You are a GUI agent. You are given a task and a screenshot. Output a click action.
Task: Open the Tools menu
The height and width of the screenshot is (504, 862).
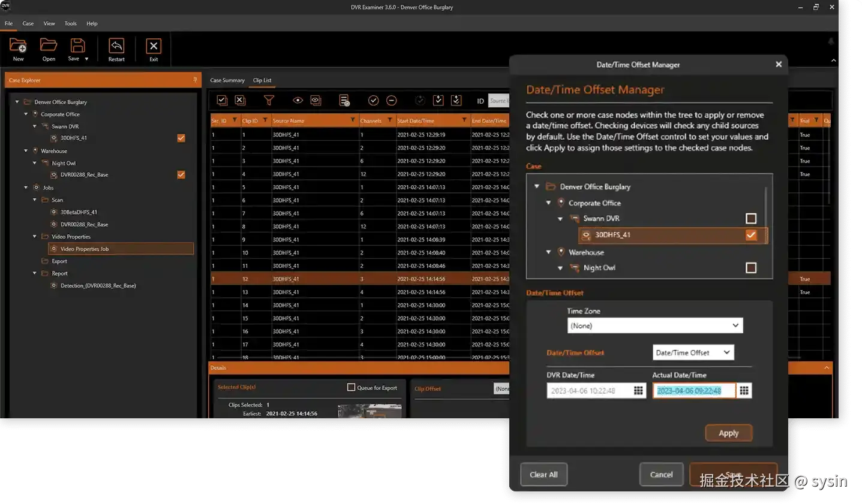pyautogui.click(x=71, y=23)
